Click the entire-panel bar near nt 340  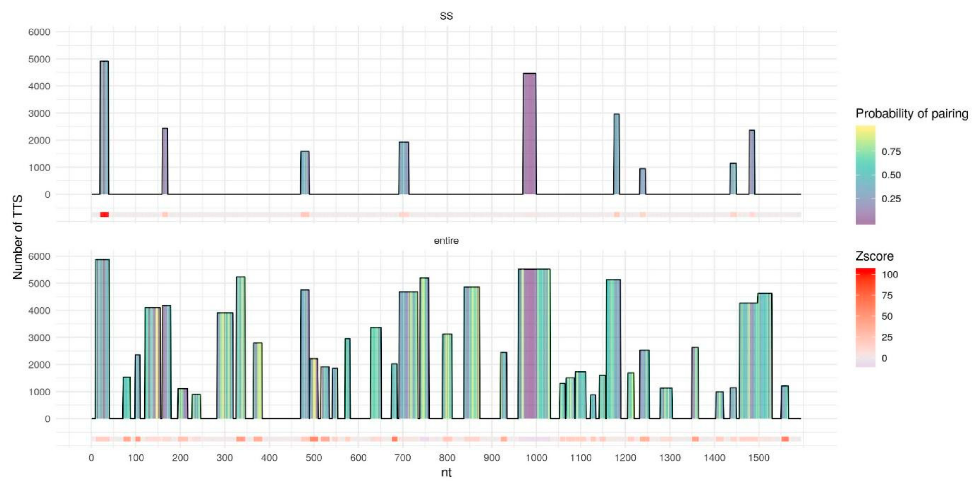point(240,348)
